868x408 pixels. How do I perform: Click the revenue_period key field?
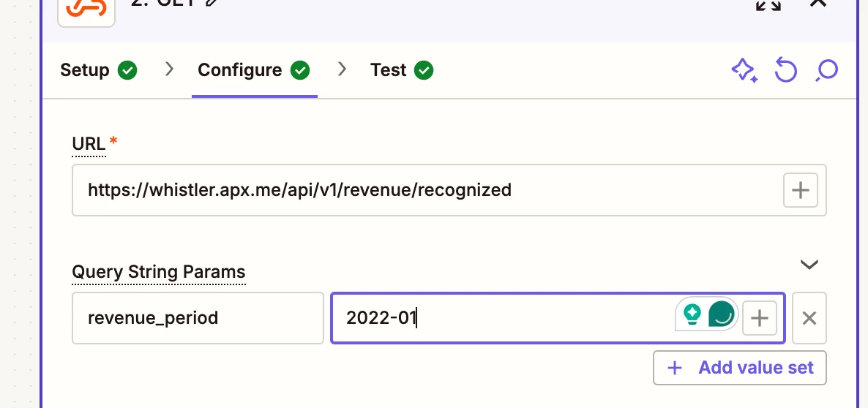(x=198, y=318)
